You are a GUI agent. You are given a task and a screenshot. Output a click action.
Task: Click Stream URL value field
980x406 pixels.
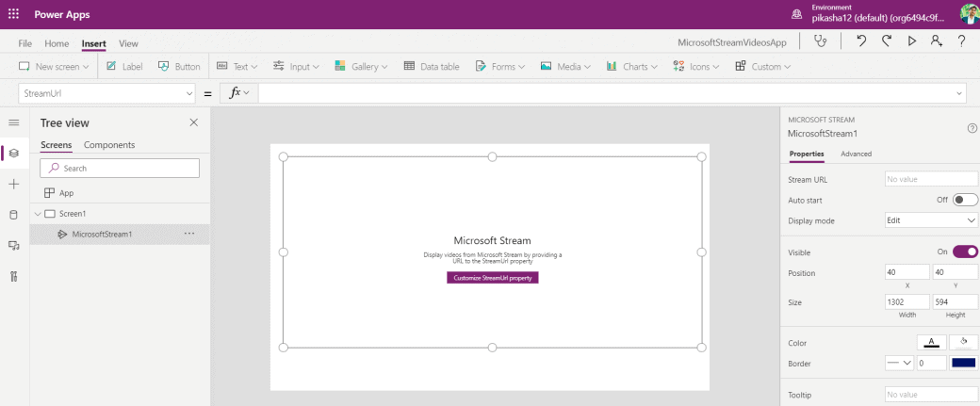[931, 179]
